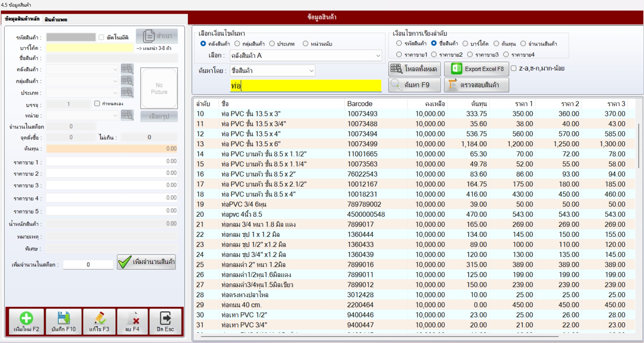This screenshot has height=343, width=644.
Task: Click the lookup icon beside คลังสินค้า field
Action: click(x=127, y=69)
